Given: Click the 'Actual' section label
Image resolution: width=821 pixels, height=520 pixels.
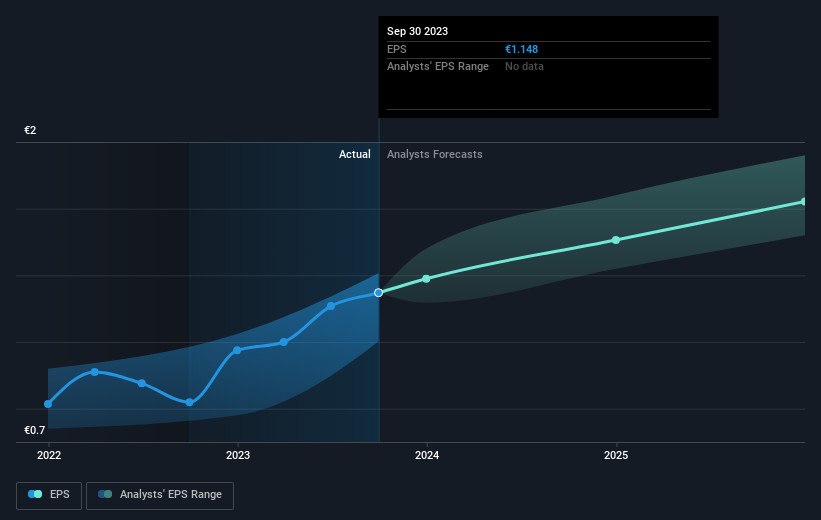Looking at the screenshot, I should click(x=354, y=154).
